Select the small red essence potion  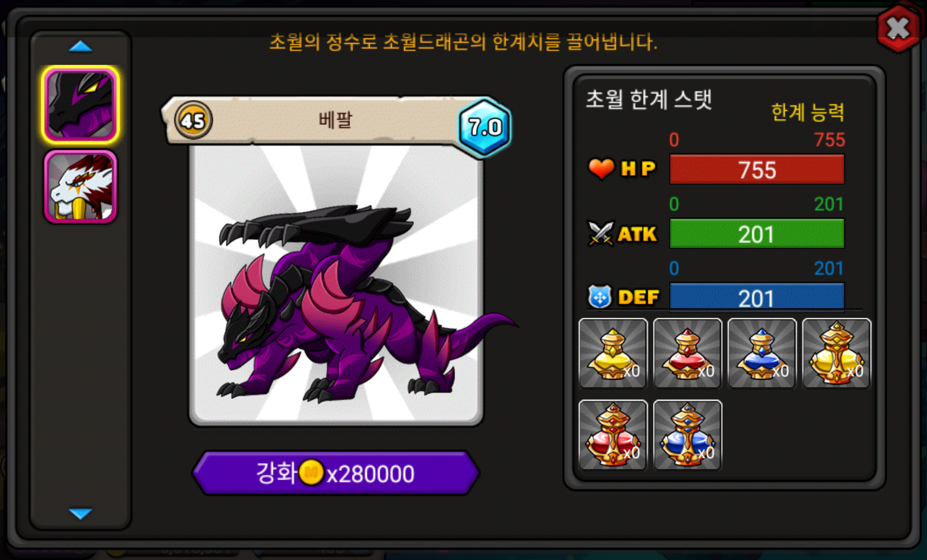click(x=687, y=353)
